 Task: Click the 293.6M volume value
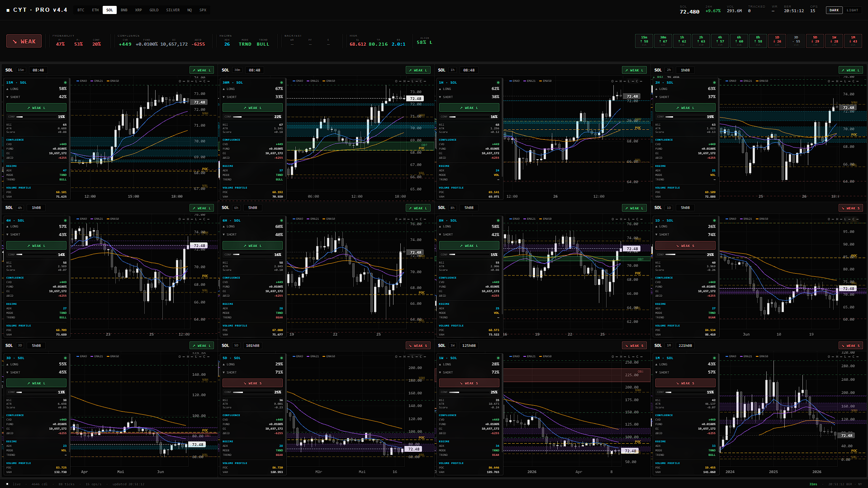[x=734, y=11]
